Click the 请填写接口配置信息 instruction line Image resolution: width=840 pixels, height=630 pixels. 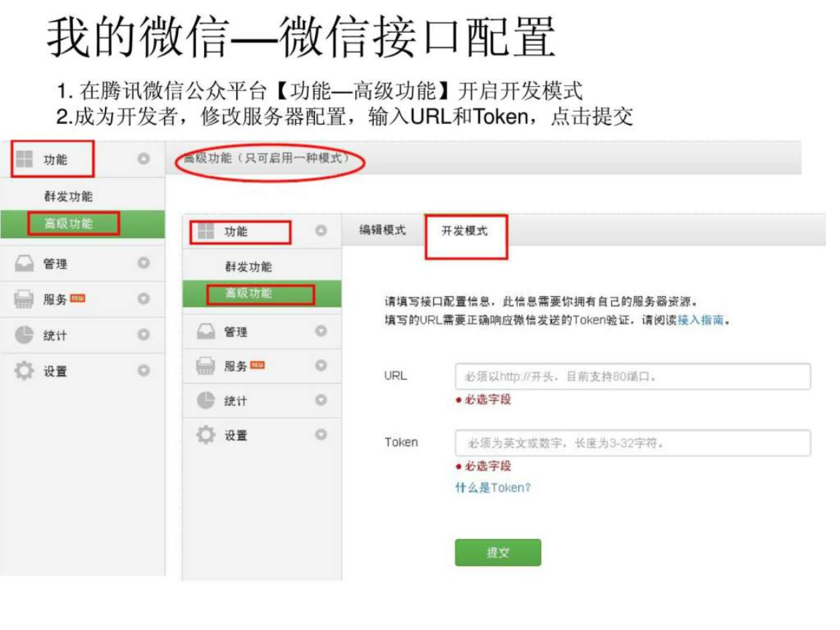pos(540,301)
